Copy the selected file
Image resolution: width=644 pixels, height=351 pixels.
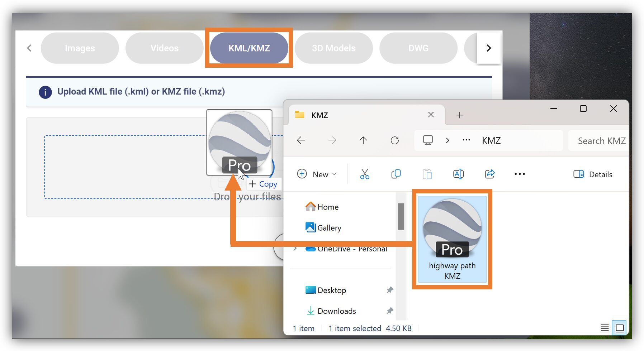coord(396,174)
